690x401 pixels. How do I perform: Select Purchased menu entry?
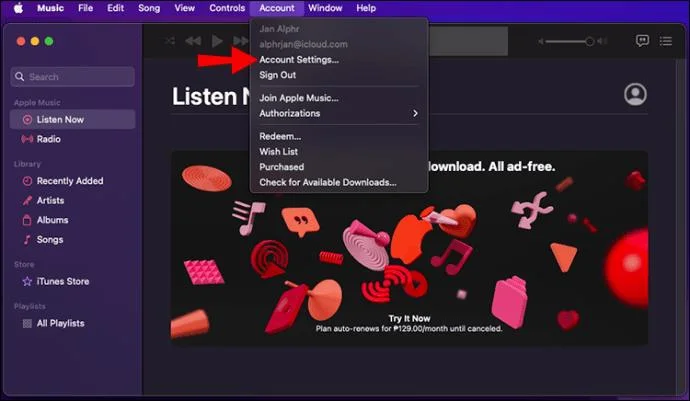click(339, 167)
